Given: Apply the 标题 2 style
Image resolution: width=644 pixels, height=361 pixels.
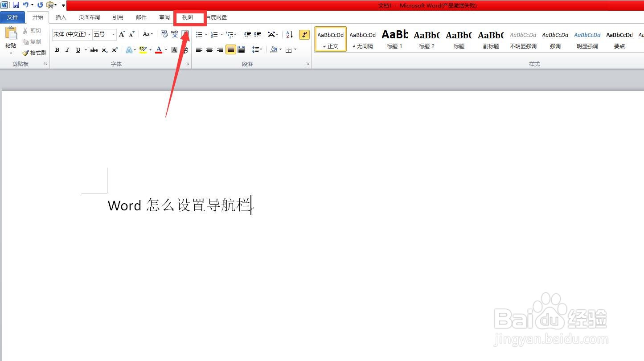Looking at the screenshot, I should (427, 39).
